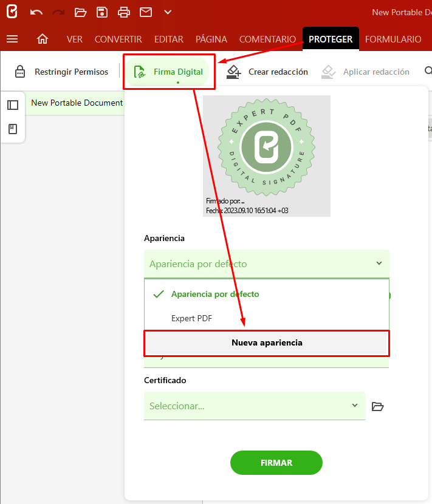
Task: Click the Nueva apariencia button
Action: (x=267, y=343)
